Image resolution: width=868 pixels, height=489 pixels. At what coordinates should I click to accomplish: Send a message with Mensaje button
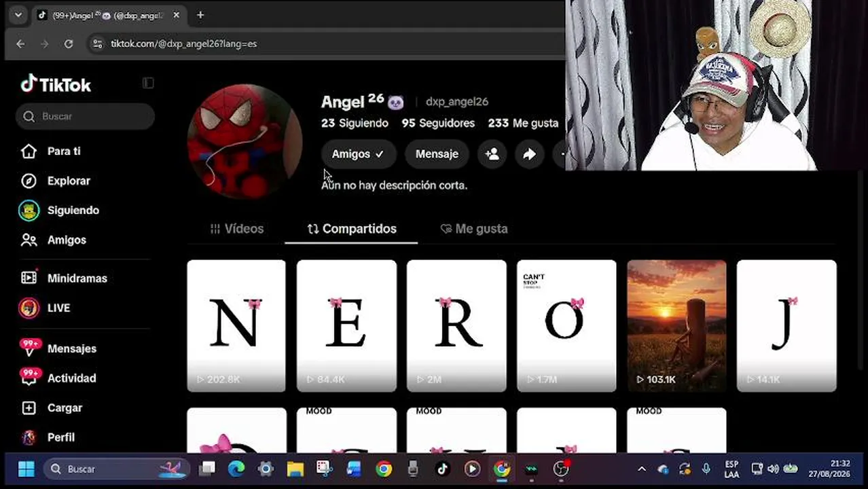tap(437, 154)
